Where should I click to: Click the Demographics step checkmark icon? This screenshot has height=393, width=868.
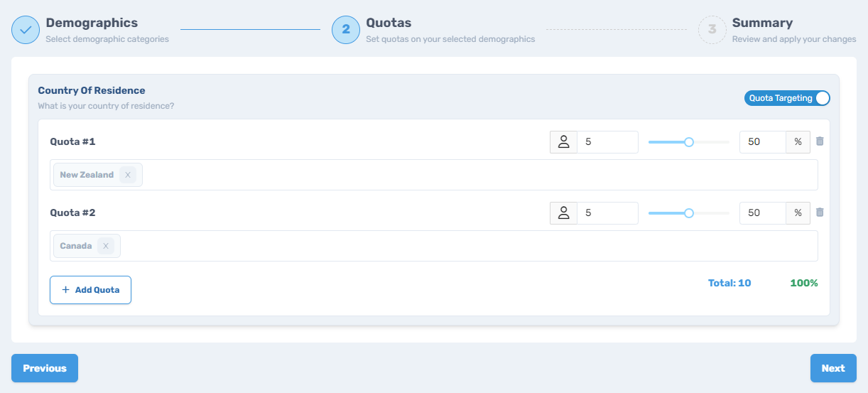click(26, 30)
